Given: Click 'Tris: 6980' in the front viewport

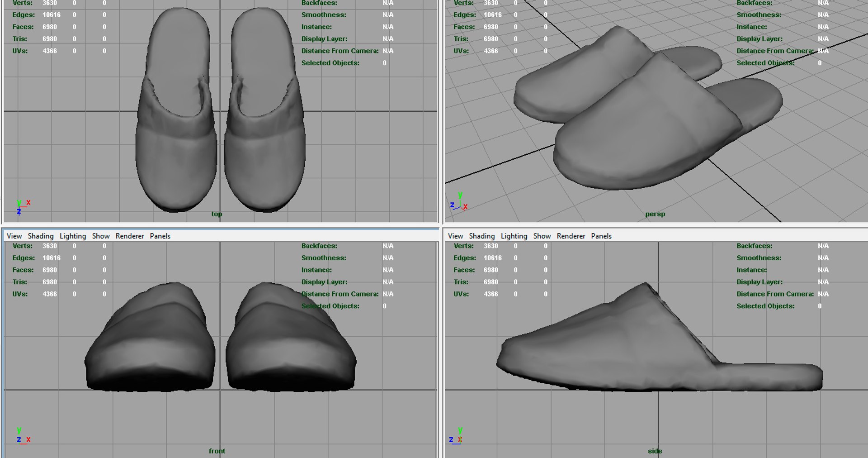Looking at the screenshot, I should (34, 282).
